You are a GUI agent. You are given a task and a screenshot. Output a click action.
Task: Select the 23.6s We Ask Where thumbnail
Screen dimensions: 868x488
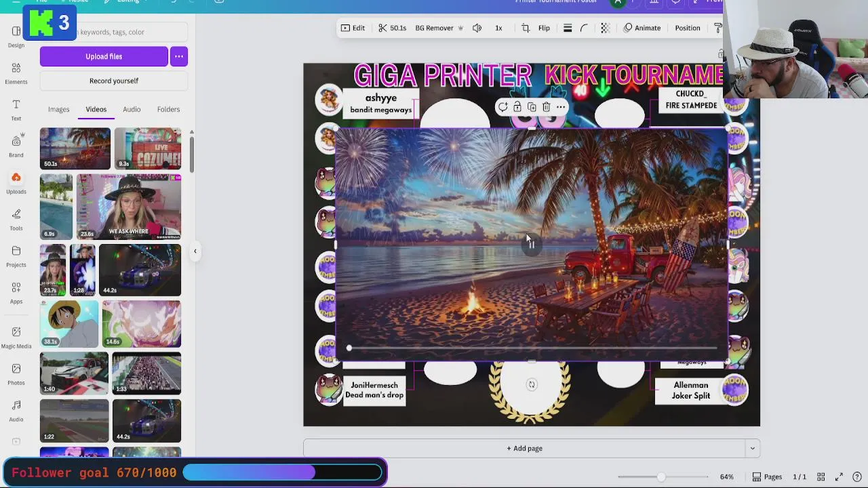(129, 207)
